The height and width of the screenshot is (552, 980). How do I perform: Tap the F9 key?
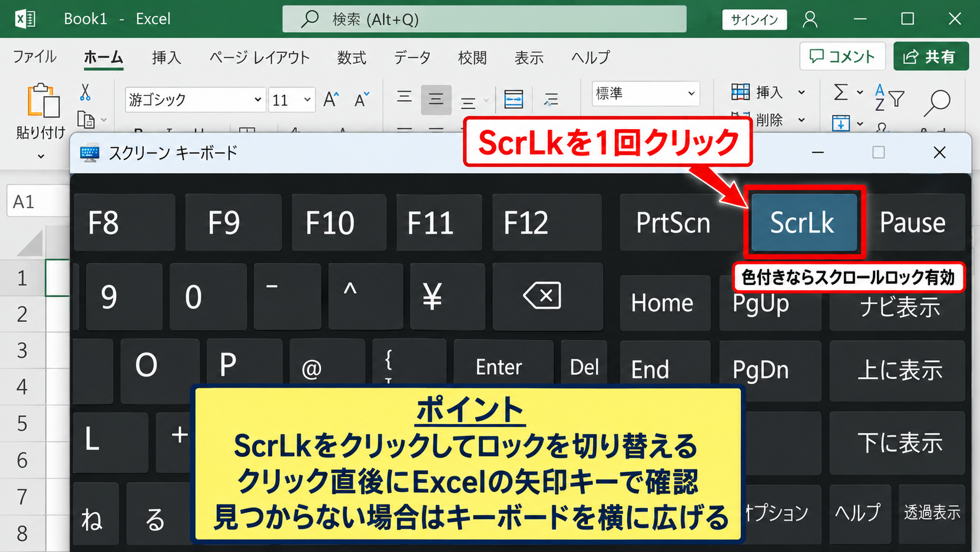(233, 223)
